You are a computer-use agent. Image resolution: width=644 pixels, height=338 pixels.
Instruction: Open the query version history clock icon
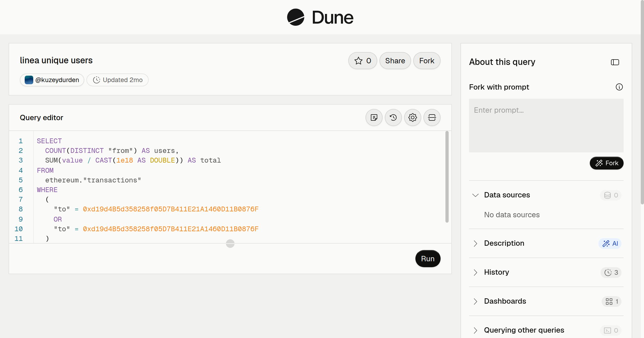(393, 117)
